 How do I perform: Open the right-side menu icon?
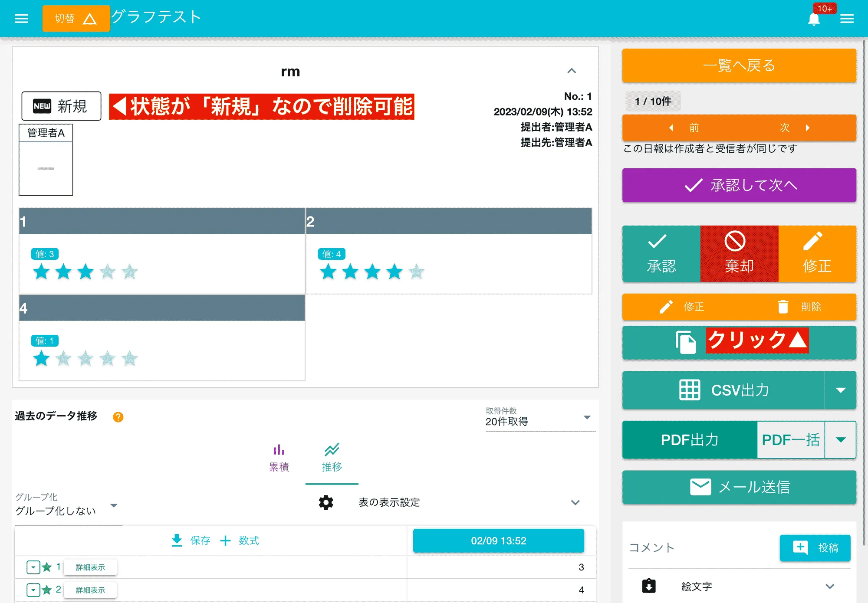click(847, 18)
